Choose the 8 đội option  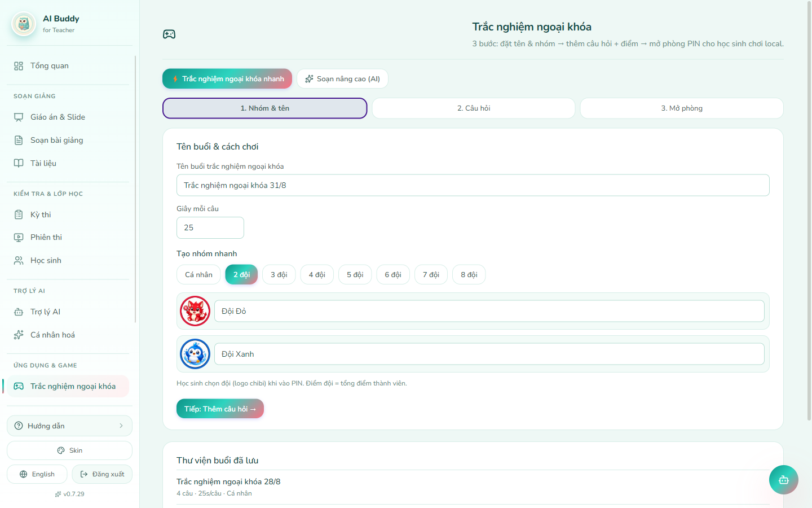pos(469,275)
